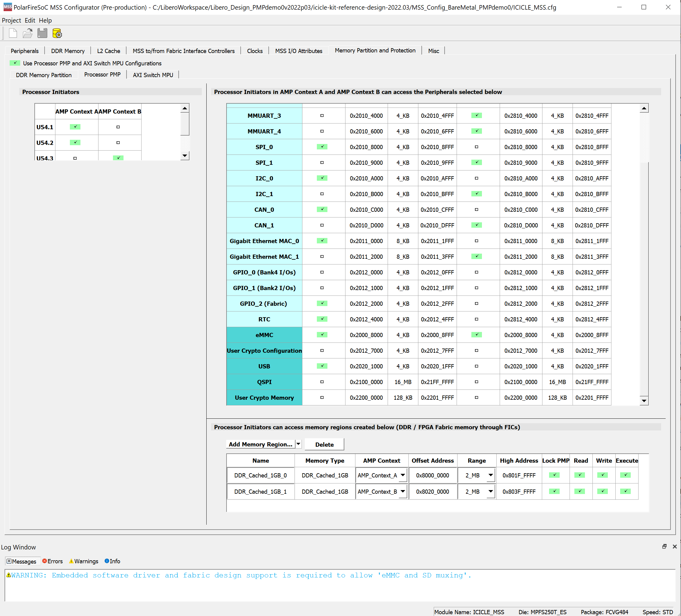This screenshot has width=681, height=616.
Task: Open the AMP Context dropdown for DDR_Cached_1GB_1
Action: point(403,491)
